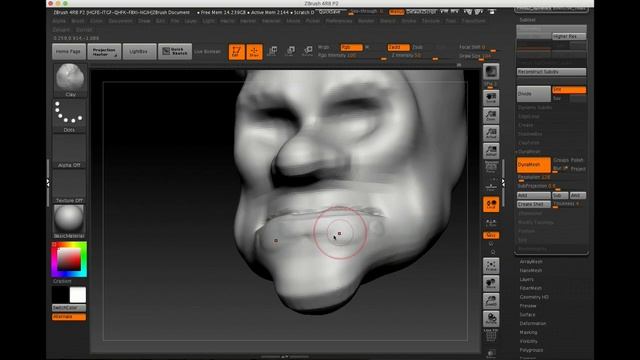640x360 pixels.
Task: Open the Clay brush selector thumbnail
Action: coord(70,80)
